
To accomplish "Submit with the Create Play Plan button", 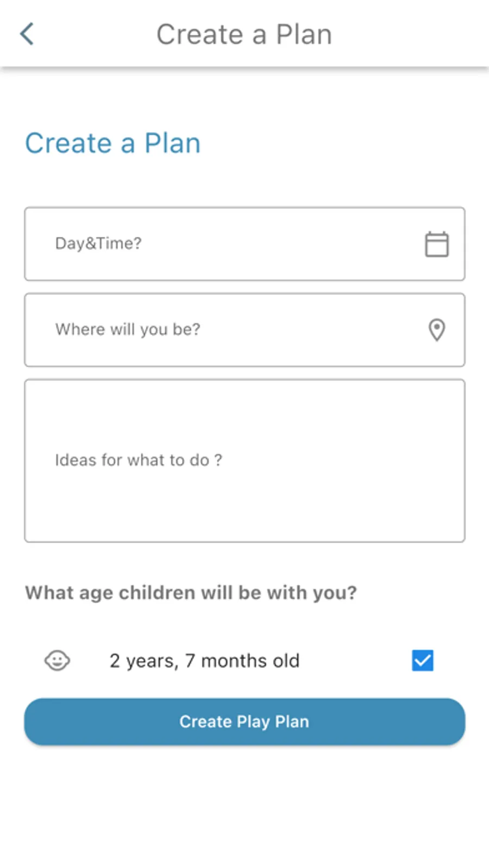I will point(244,721).
